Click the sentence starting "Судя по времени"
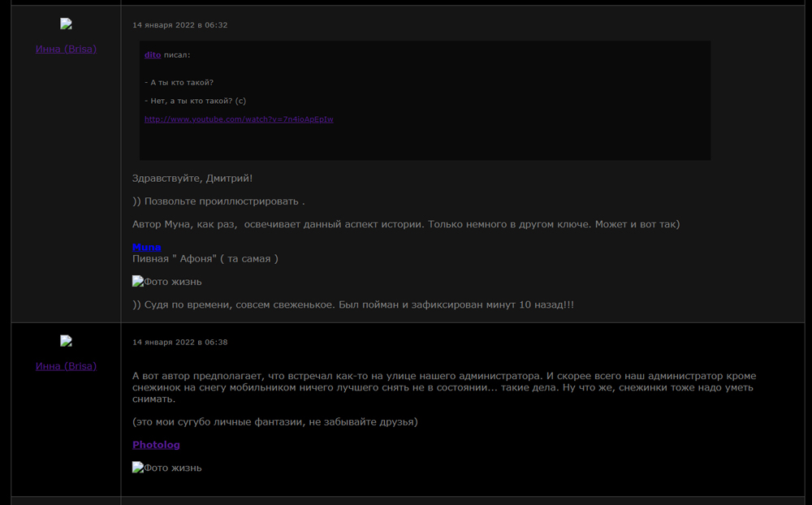Image resolution: width=812 pixels, height=505 pixels. click(x=353, y=304)
